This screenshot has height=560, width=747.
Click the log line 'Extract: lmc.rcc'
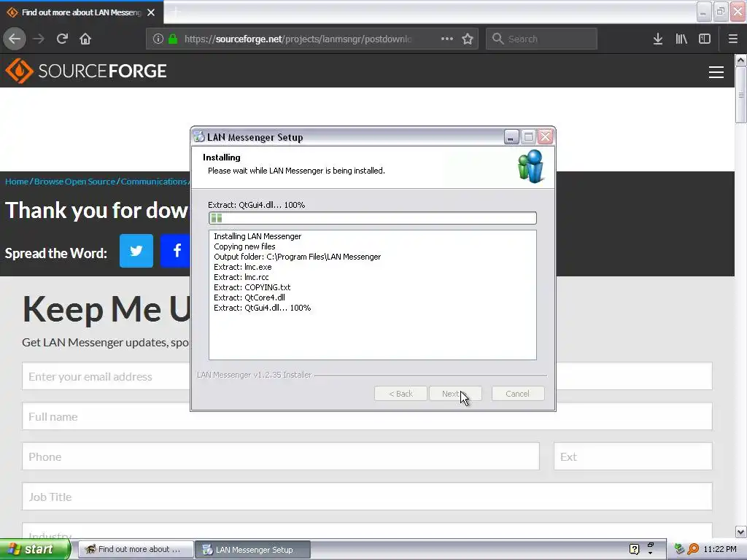(241, 277)
